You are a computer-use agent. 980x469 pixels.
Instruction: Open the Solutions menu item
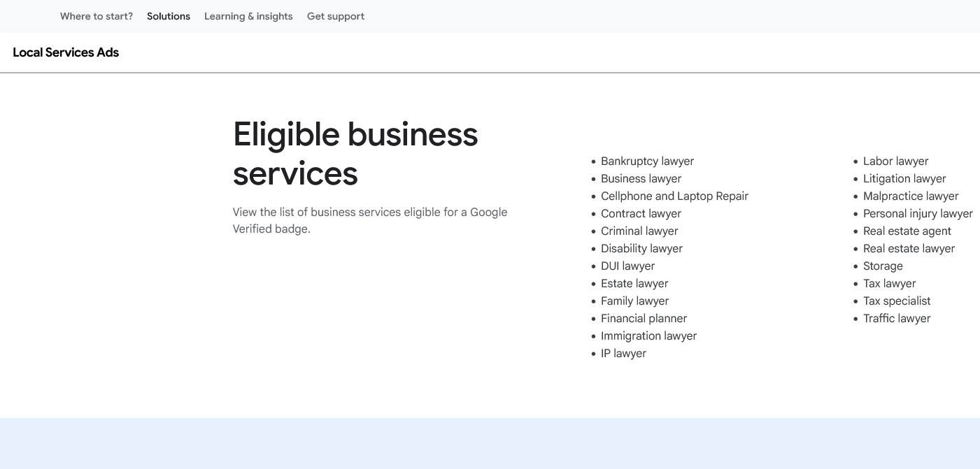pyautogui.click(x=169, y=16)
